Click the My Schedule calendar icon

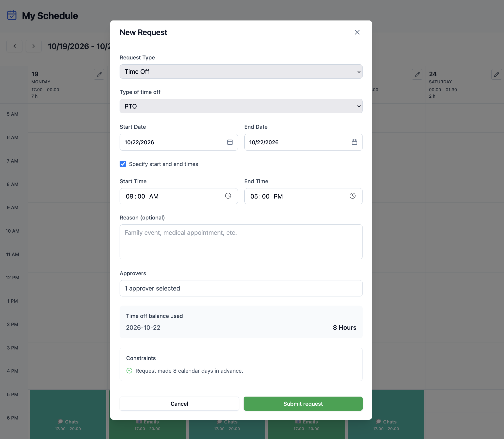(12, 15)
